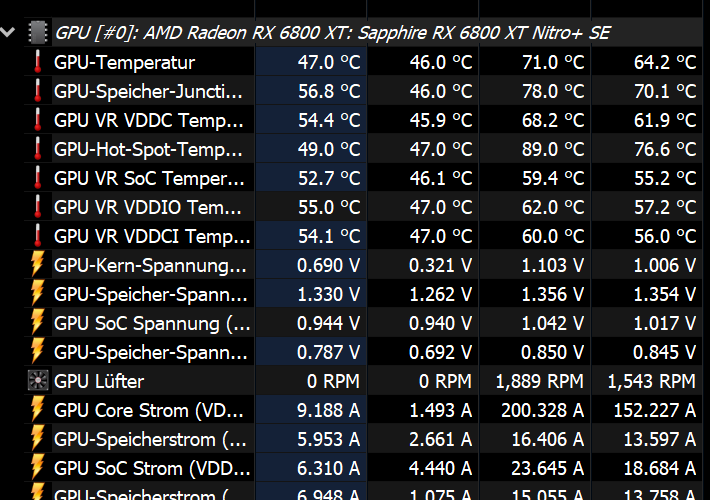This screenshot has height=500, width=710.
Task: Click the 55.0 °C value cell
Action: (329, 207)
